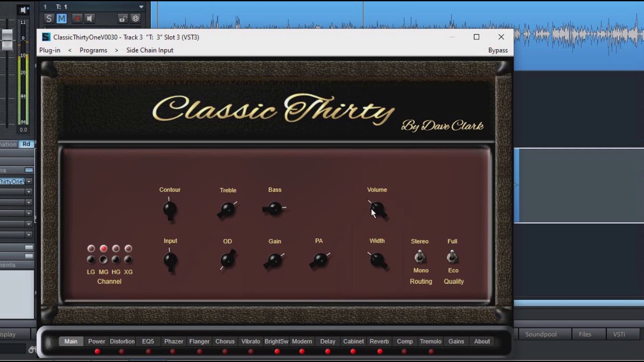Switch to the BrightSw tab
Screen dimensions: 644x362
click(x=276, y=341)
